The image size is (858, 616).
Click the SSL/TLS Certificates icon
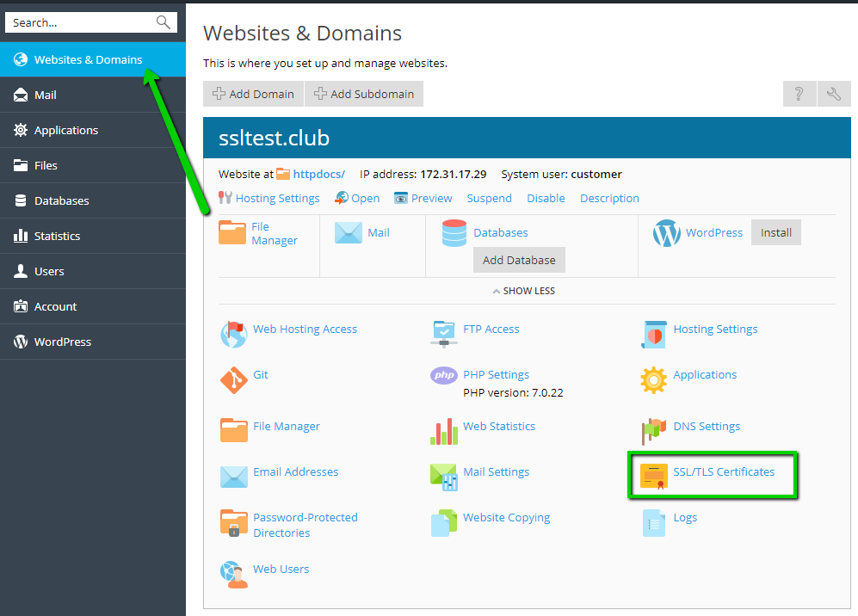(x=654, y=474)
